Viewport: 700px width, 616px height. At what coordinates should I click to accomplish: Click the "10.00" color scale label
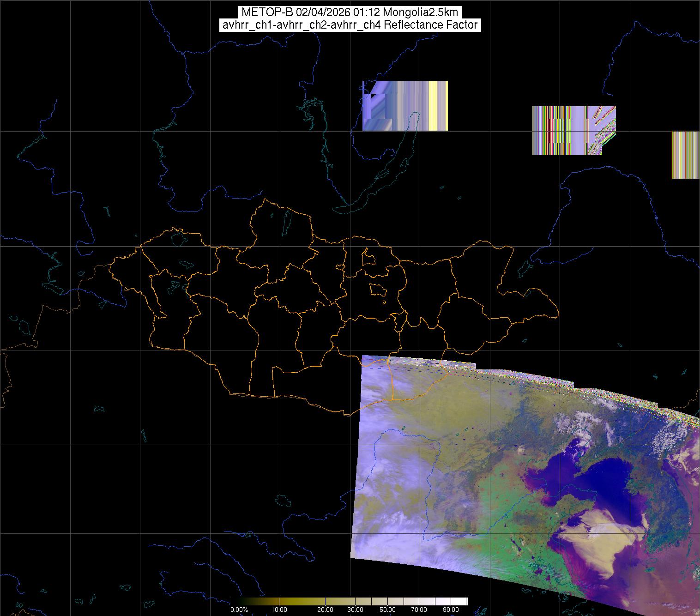(x=278, y=610)
